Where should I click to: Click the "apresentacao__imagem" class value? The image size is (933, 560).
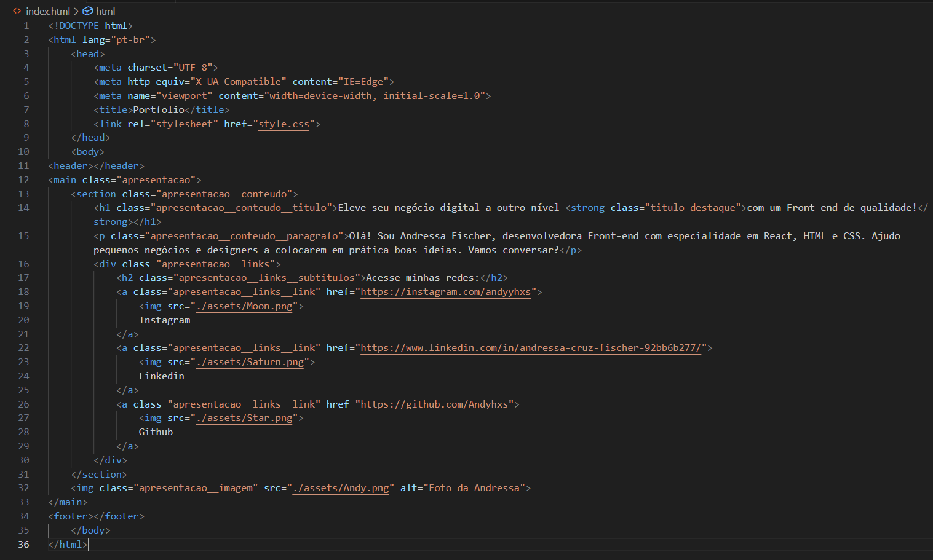tap(196, 487)
